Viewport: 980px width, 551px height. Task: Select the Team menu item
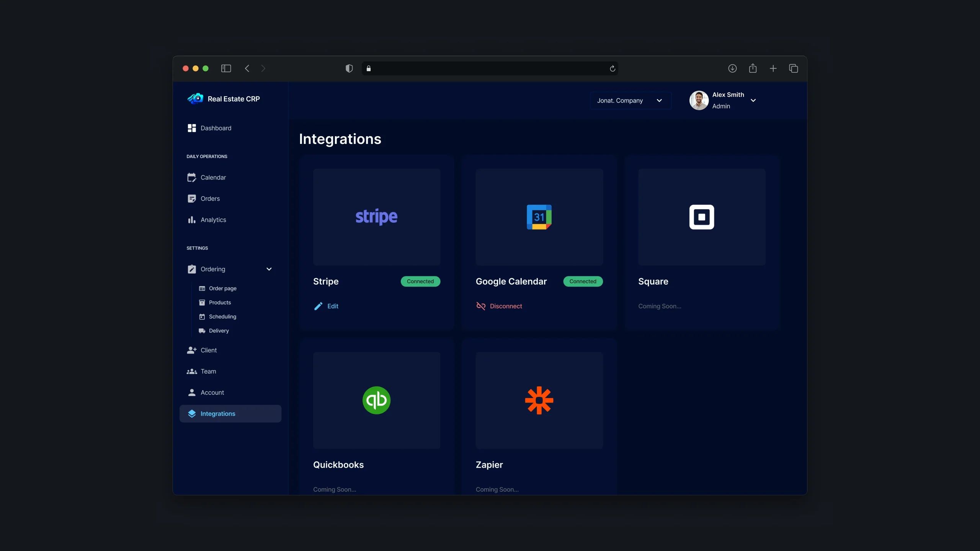pyautogui.click(x=230, y=372)
